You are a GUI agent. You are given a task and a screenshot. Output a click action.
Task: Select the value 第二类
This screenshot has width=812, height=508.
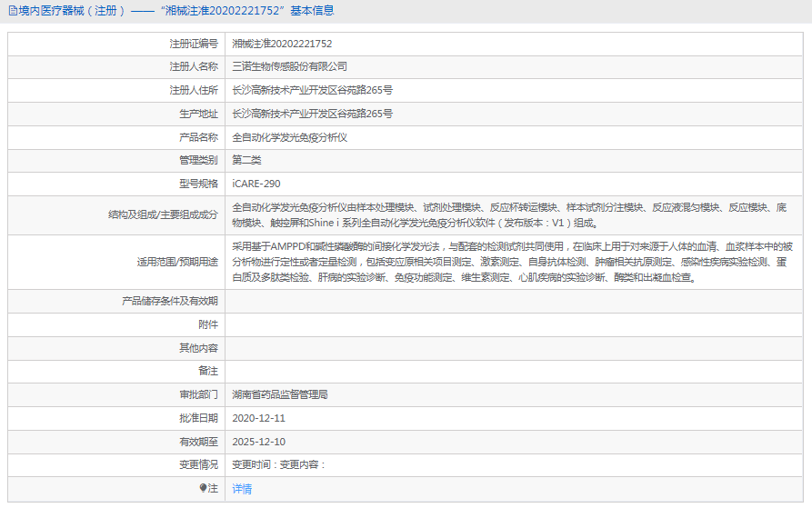pyautogui.click(x=246, y=160)
